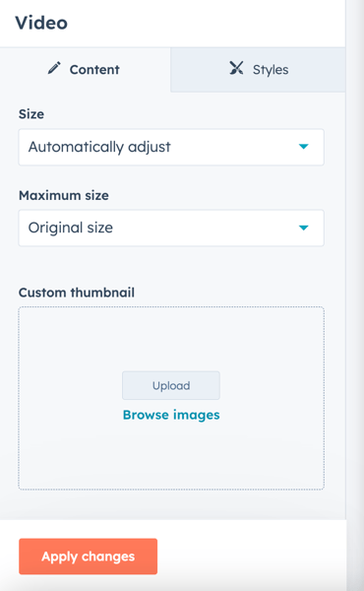Click the brush icon beside Styles

[x=236, y=68]
